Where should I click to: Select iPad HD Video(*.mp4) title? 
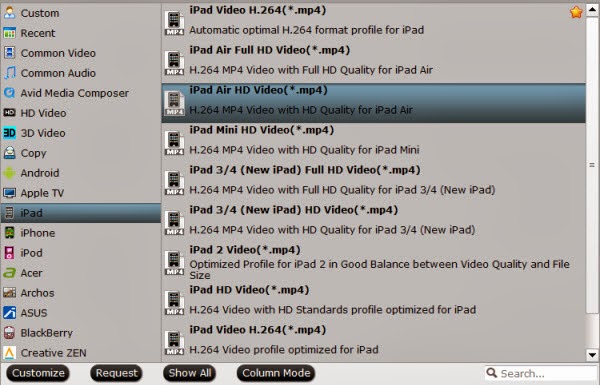(249, 290)
